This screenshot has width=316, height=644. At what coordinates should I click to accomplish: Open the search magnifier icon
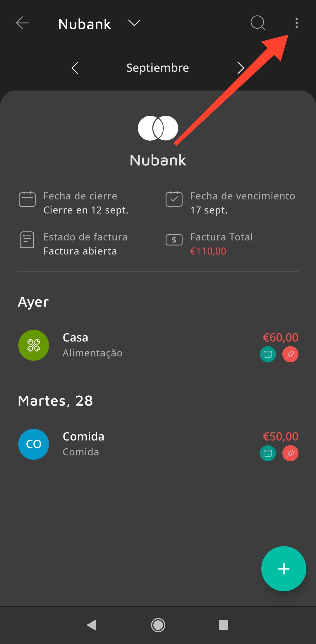(258, 23)
